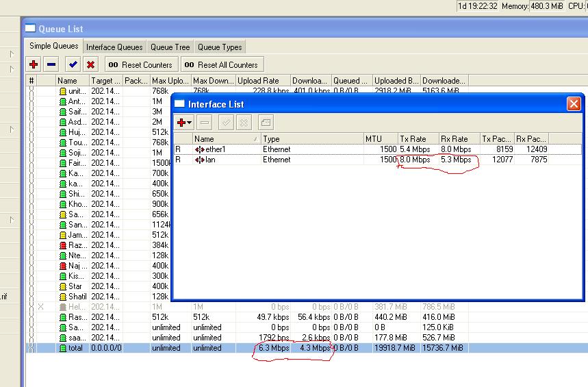588x387 pixels.
Task: Sort Interface List by Name column
Action: point(227,139)
